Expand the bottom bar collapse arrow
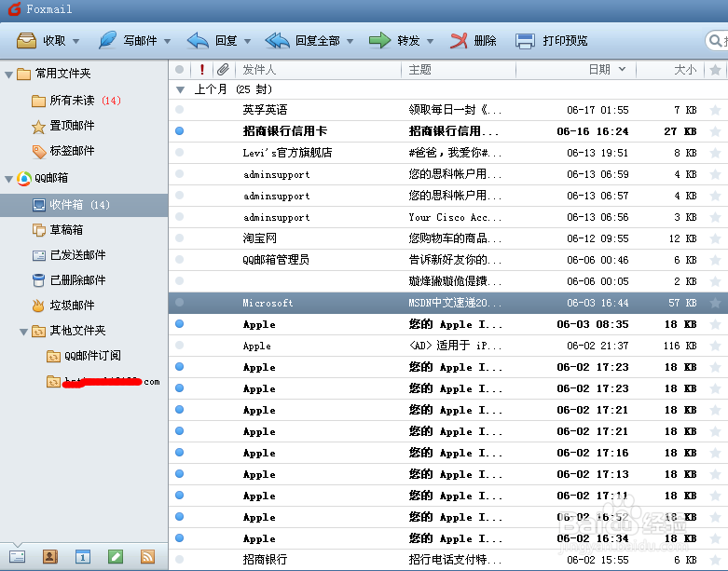This screenshot has height=571, width=728. (17, 545)
